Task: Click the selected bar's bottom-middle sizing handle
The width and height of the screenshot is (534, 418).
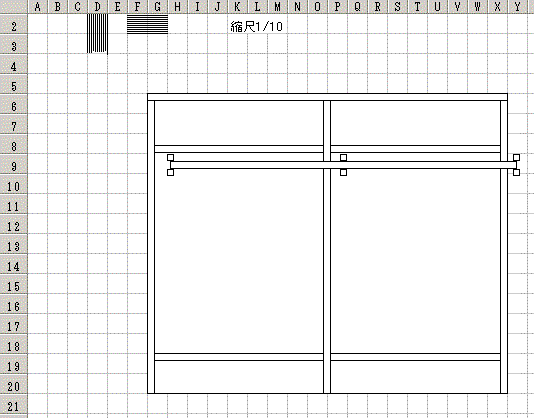Action: click(344, 172)
